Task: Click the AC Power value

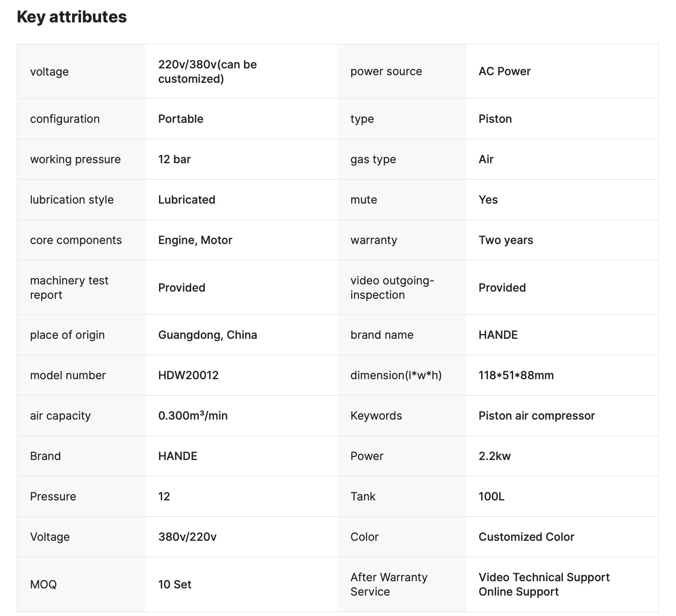Action: point(504,71)
